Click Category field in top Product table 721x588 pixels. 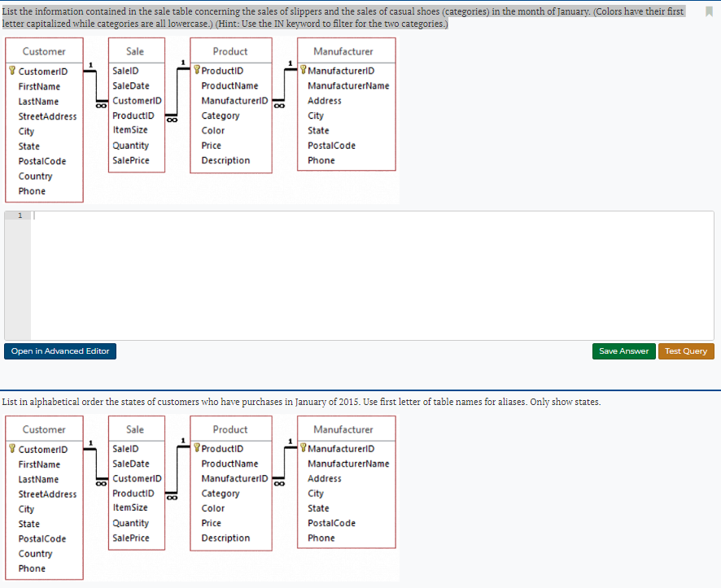point(221,115)
